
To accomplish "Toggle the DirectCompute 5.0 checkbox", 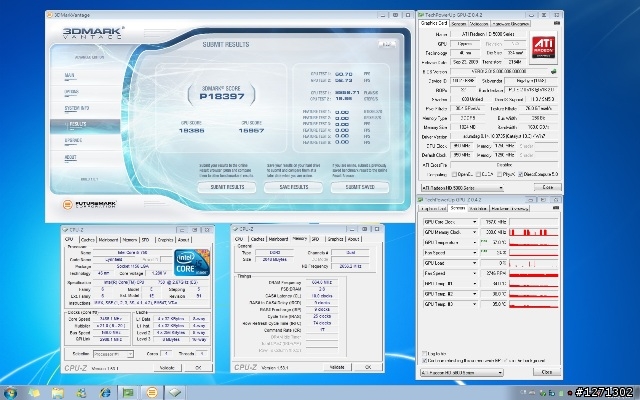I will [521, 174].
